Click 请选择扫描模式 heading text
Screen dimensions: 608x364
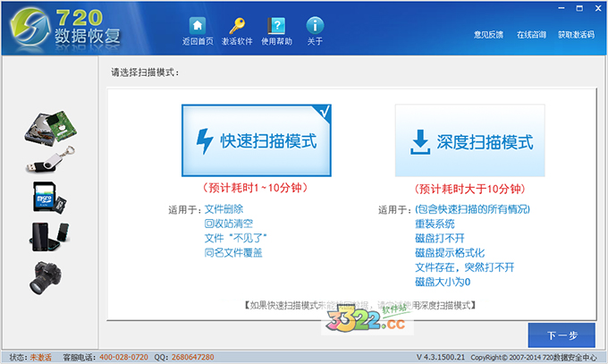tap(146, 72)
